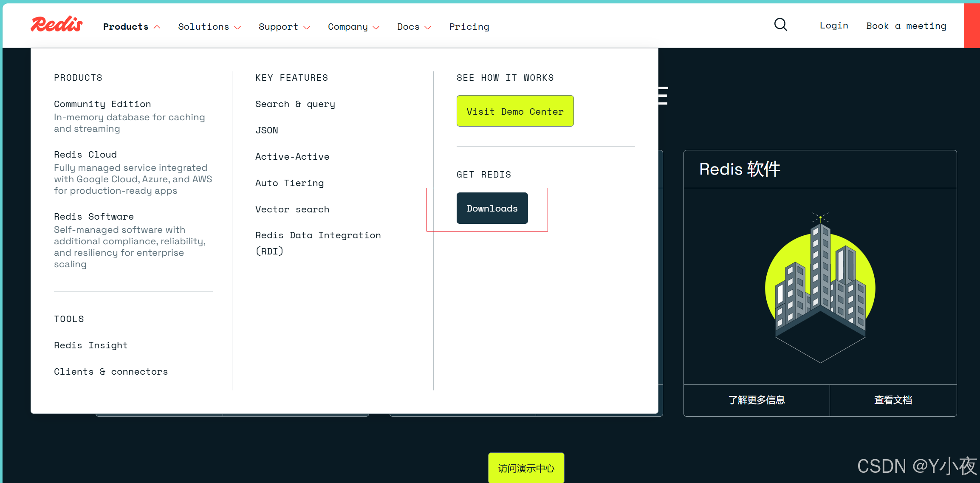The height and width of the screenshot is (483, 980).
Task: Click the Login link
Action: [833, 25]
